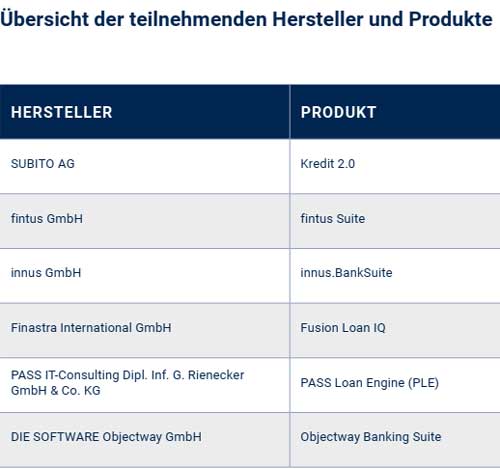Click PASS Loan Engine (PLE) cell
Image resolution: width=500 pixels, height=469 pixels.
(x=395, y=385)
